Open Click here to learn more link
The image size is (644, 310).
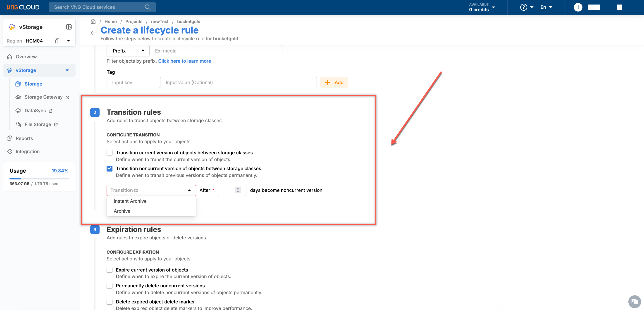(x=184, y=61)
